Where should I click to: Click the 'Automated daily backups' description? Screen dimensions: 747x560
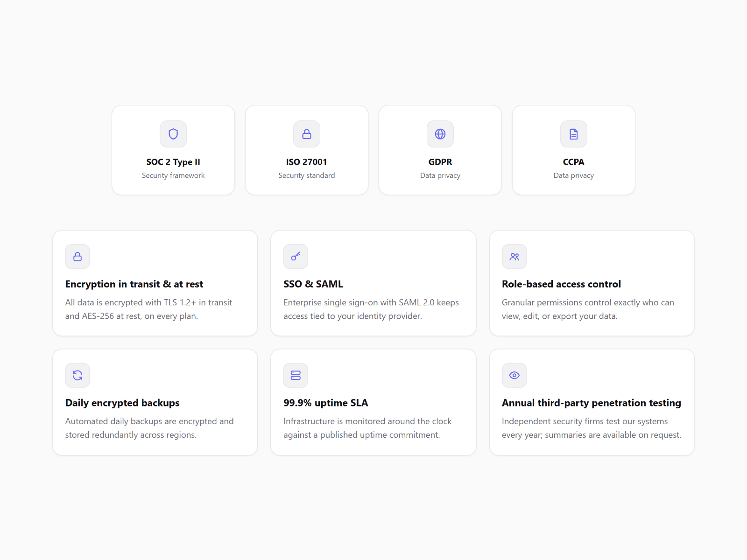149,428
